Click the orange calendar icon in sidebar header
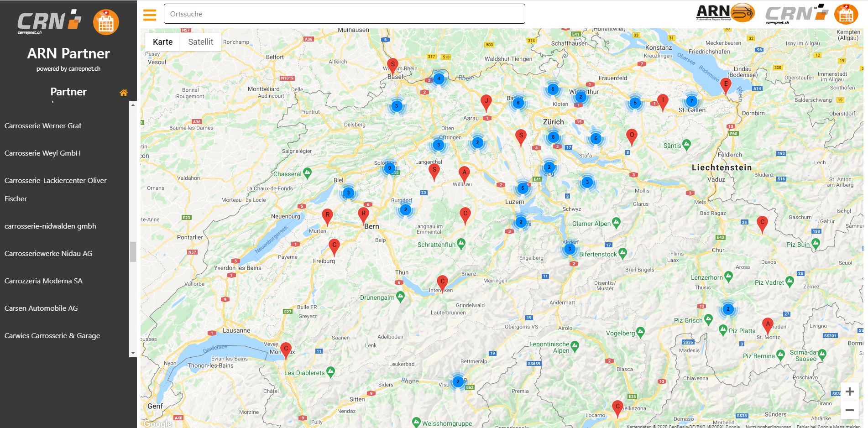868x428 pixels. (x=106, y=22)
